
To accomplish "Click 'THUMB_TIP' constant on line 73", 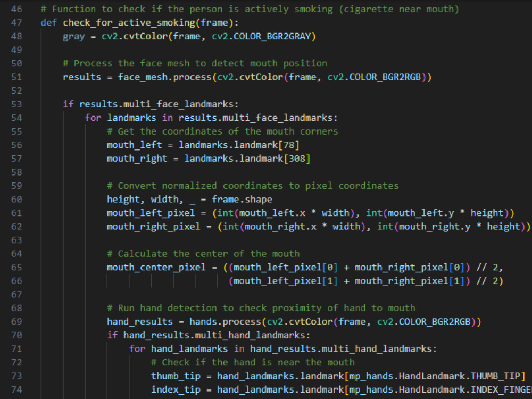I will pos(495,376).
